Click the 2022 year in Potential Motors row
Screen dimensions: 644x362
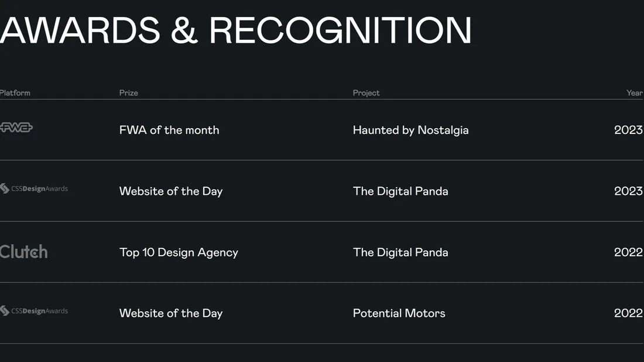click(x=628, y=313)
